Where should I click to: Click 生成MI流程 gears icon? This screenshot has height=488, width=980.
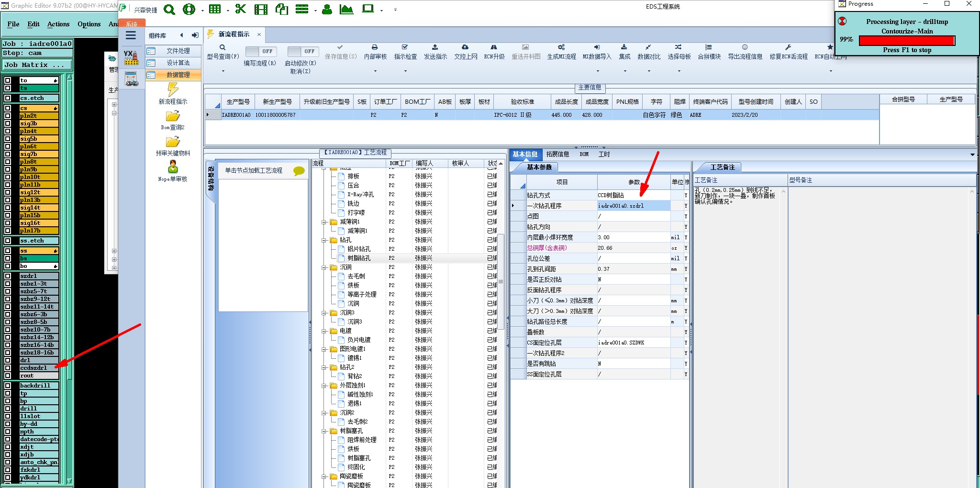(x=561, y=47)
